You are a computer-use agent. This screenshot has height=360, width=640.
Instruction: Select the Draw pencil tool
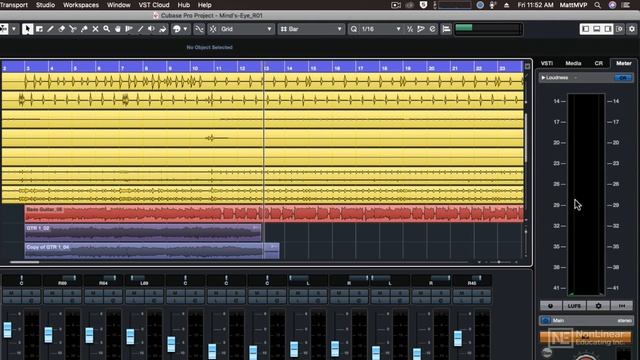coord(50,29)
